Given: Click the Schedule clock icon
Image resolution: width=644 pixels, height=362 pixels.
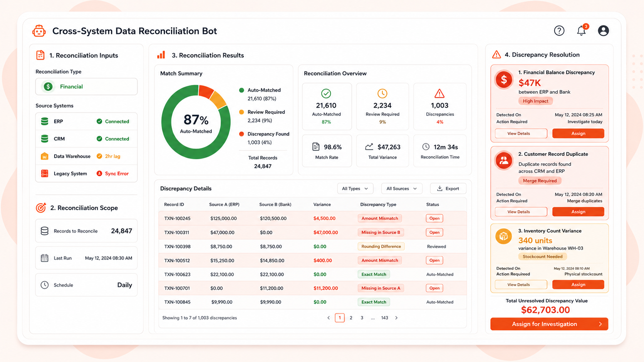Looking at the screenshot, I should [x=45, y=285].
